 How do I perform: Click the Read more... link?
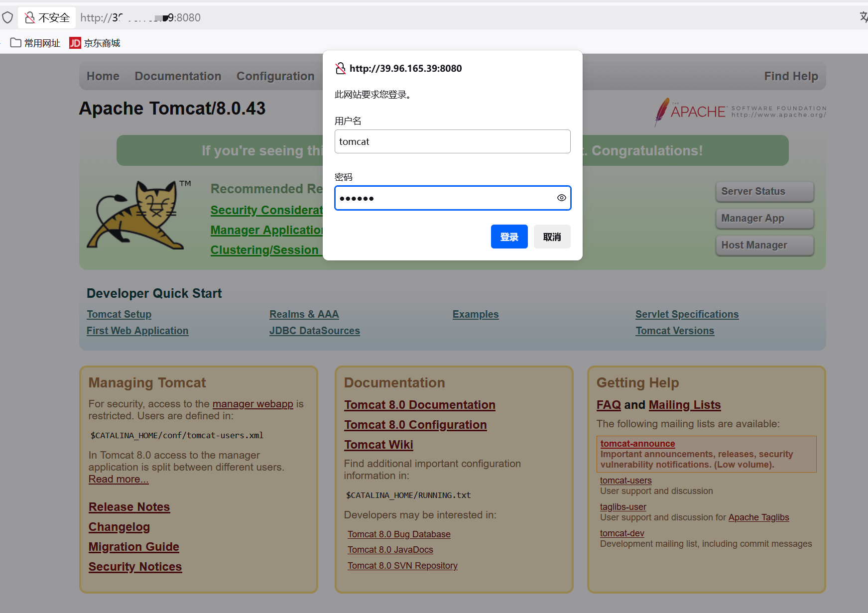[119, 479]
